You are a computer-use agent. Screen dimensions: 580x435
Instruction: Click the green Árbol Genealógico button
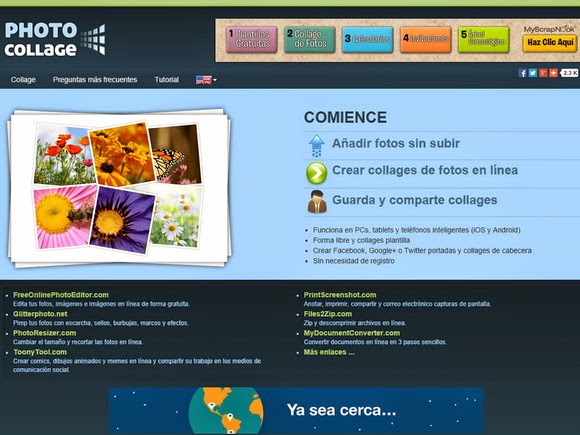[x=484, y=39]
